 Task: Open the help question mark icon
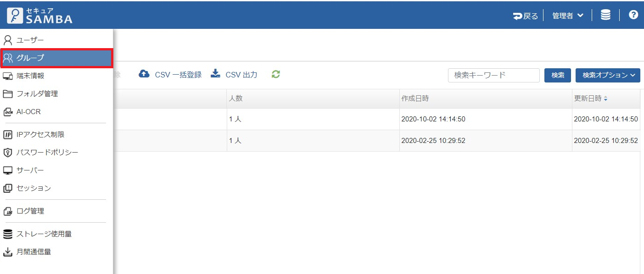(x=633, y=15)
